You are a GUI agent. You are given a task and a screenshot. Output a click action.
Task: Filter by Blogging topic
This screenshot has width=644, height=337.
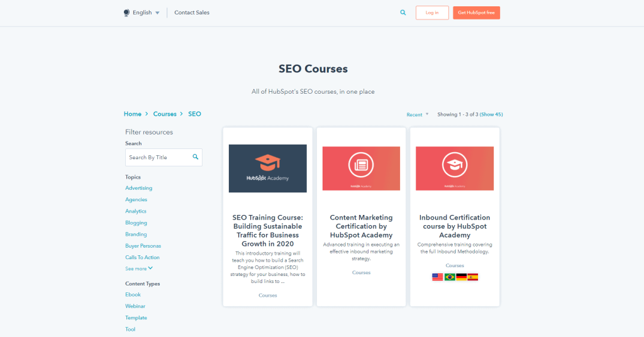[136, 223]
